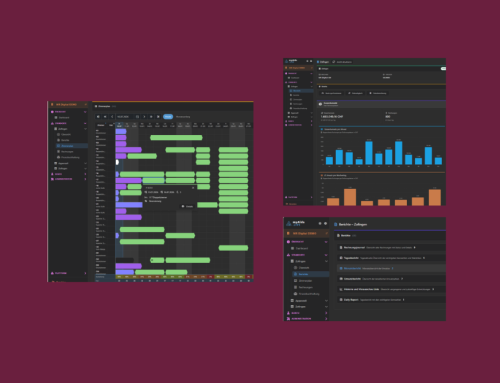Click Monatsanfang link in Zimmerplan toolbar

click(x=183, y=117)
